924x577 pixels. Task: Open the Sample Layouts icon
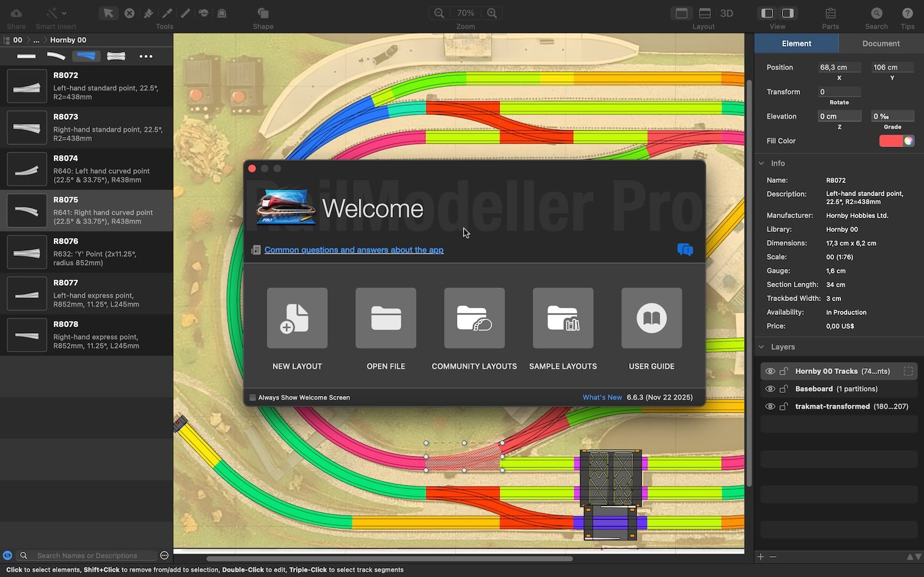563,318
